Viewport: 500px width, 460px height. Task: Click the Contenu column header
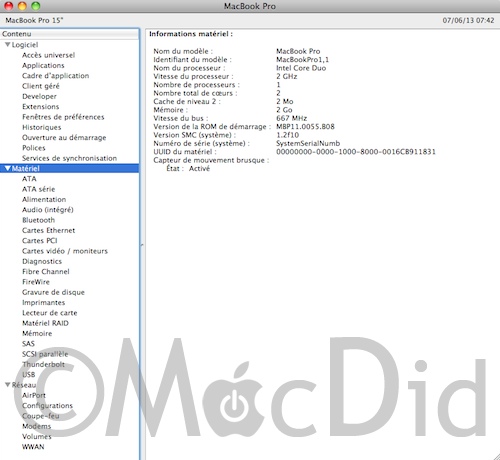(x=70, y=34)
